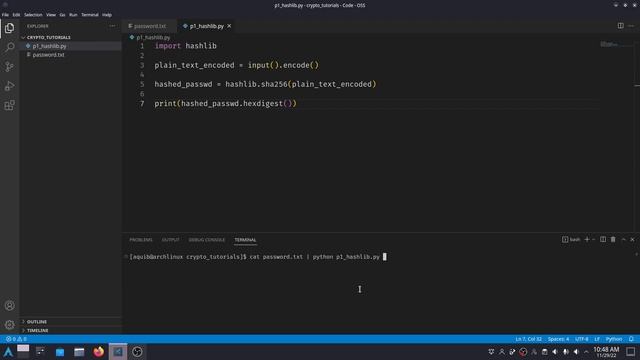Open the Help menu
640x360 pixels.
pyautogui.click(x=107, y=15)
